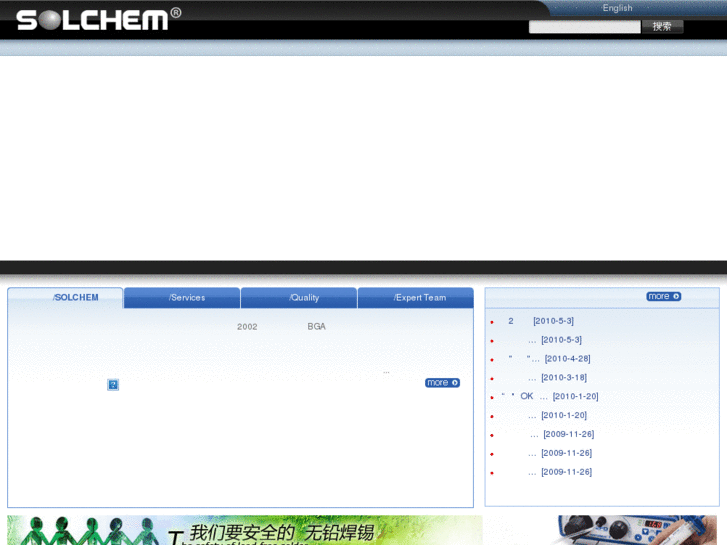Open news item dated 2010-4-28

(x=549, y=359)
